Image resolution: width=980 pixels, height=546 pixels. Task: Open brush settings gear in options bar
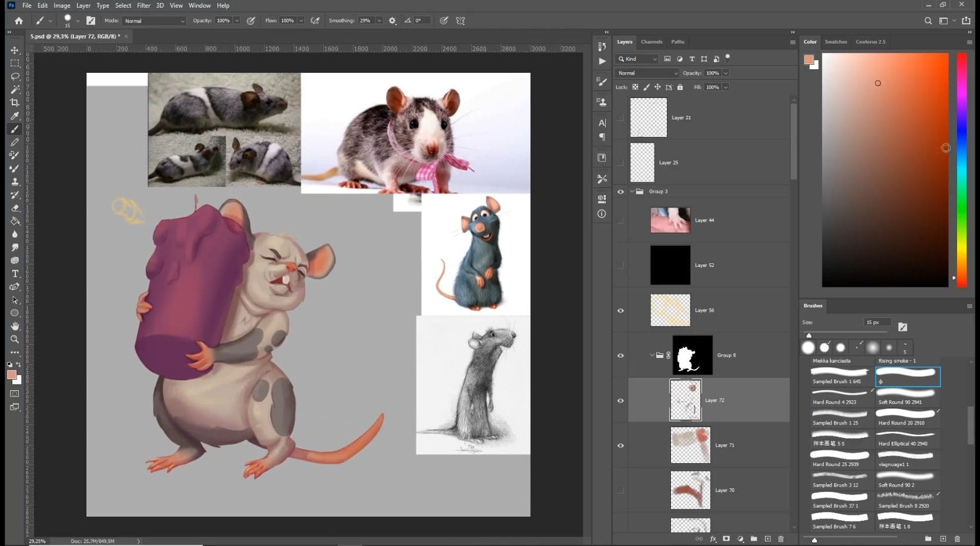click(x=392, y=21)
